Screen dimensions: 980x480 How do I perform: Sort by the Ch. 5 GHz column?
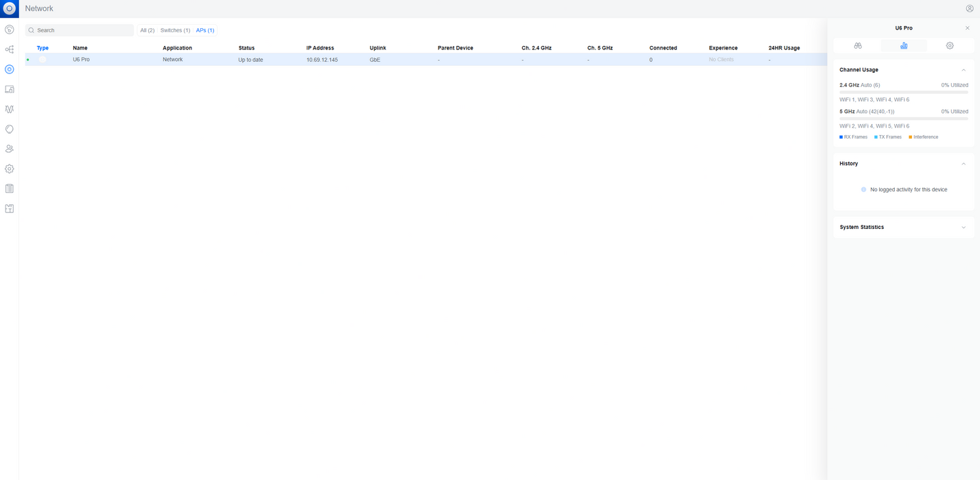(x=600, y=48)
